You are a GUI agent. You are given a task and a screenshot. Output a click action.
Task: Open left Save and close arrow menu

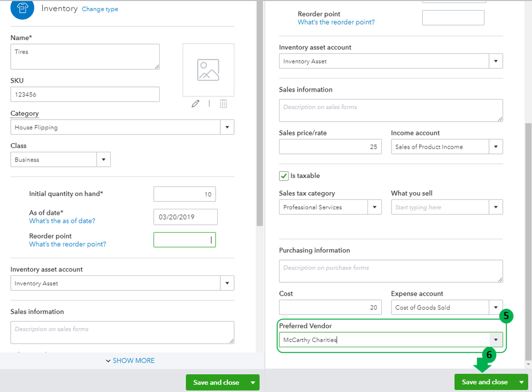point(253,382)
